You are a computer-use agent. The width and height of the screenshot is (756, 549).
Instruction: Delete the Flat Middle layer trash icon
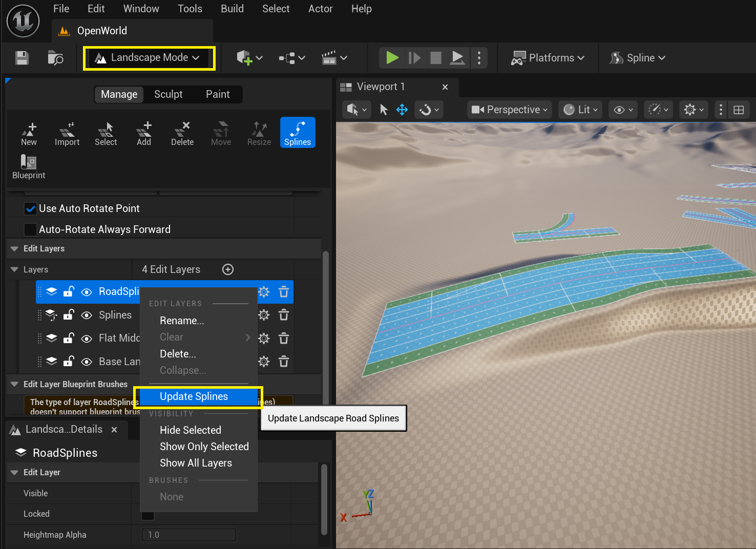tap(284, 338)
